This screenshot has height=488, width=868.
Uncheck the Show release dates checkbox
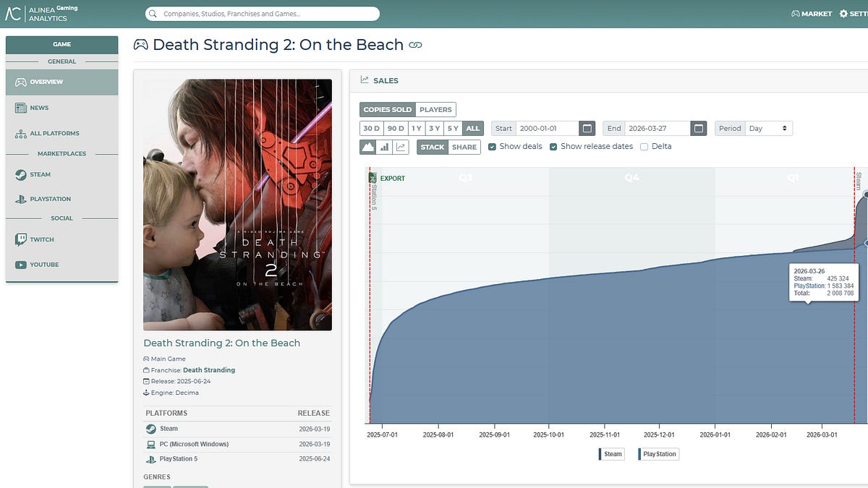pyautogui.click(x=553, y=147)
